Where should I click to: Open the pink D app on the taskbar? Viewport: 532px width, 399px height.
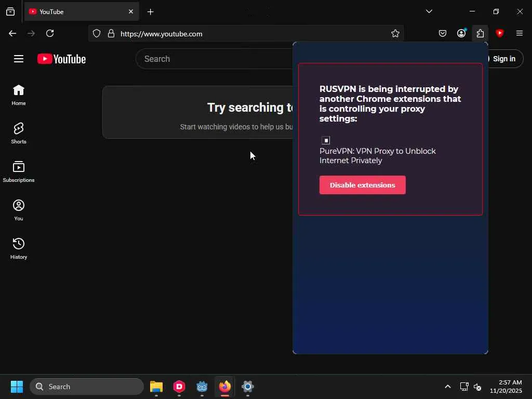[x=179, y=387]
